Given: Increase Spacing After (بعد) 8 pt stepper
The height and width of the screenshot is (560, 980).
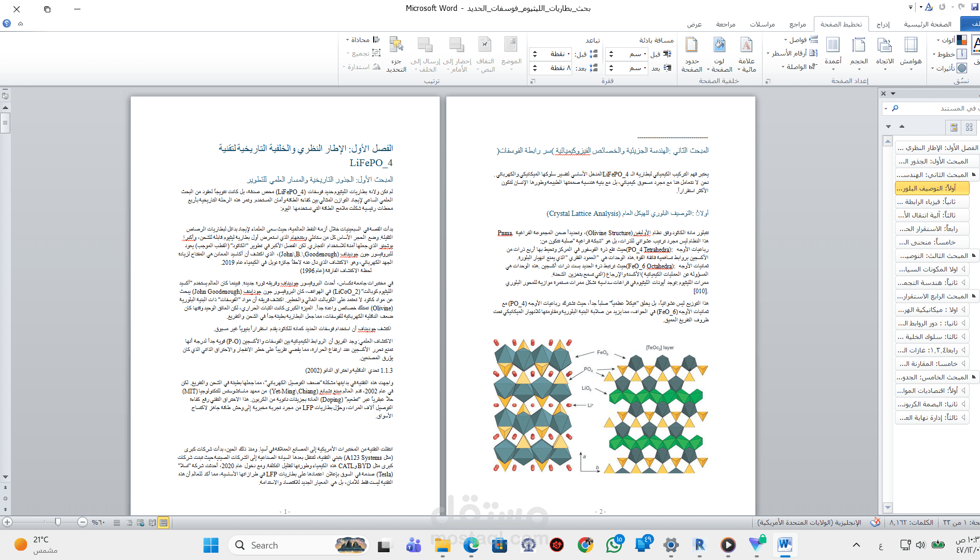Looking at the screenshot, I should [x=535, y=66].
